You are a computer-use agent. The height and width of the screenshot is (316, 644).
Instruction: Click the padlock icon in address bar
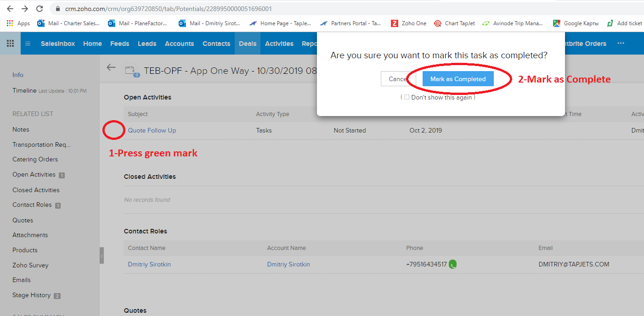pos(57,9)
